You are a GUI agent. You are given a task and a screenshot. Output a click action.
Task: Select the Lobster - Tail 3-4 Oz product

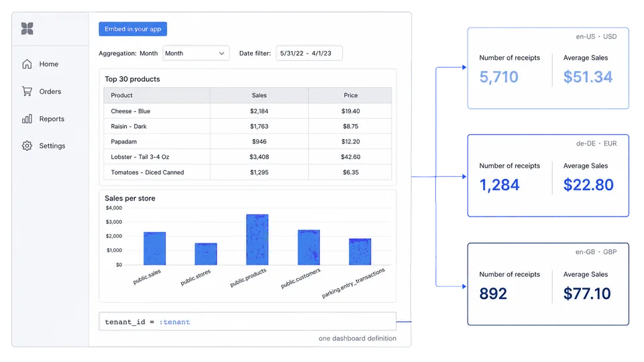140,157
